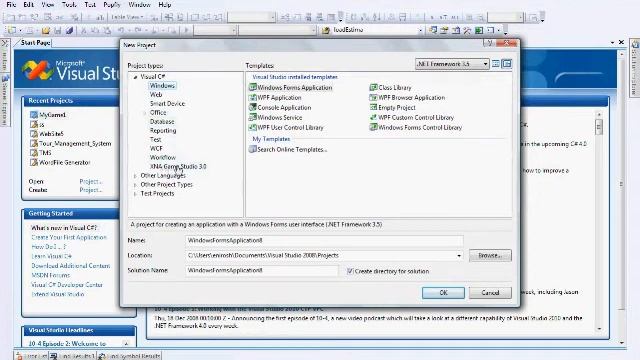
Task: Click the Save All toolbar icon
Action: click(x=69, y=30)
